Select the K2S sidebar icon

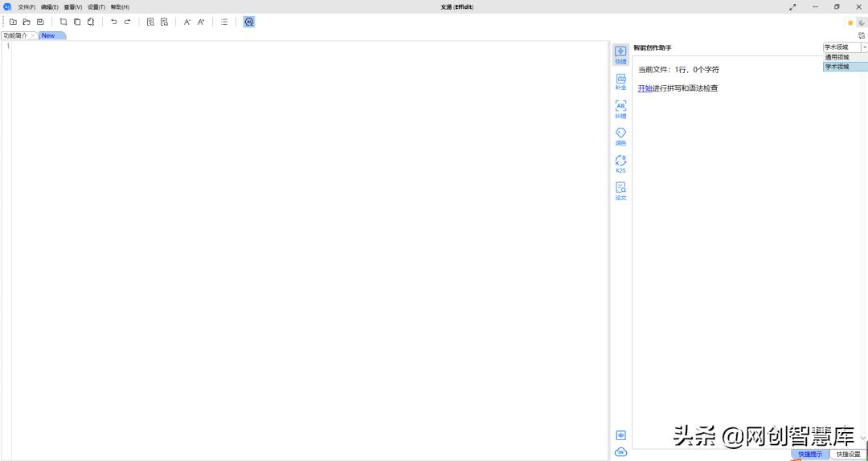point(620,164)
